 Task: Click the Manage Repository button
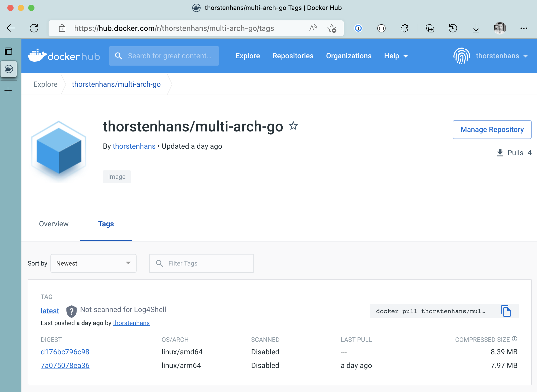pos(492,130)
